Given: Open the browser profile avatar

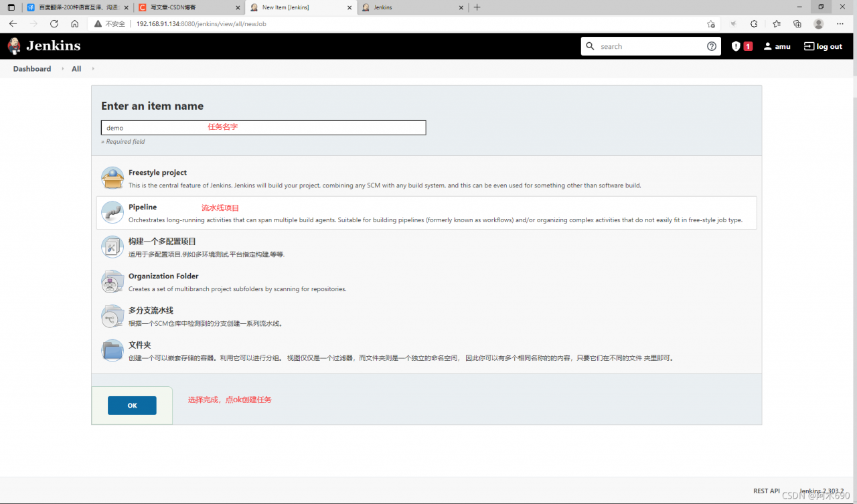Looking at the screenshot, I should [x=819, y=23].
